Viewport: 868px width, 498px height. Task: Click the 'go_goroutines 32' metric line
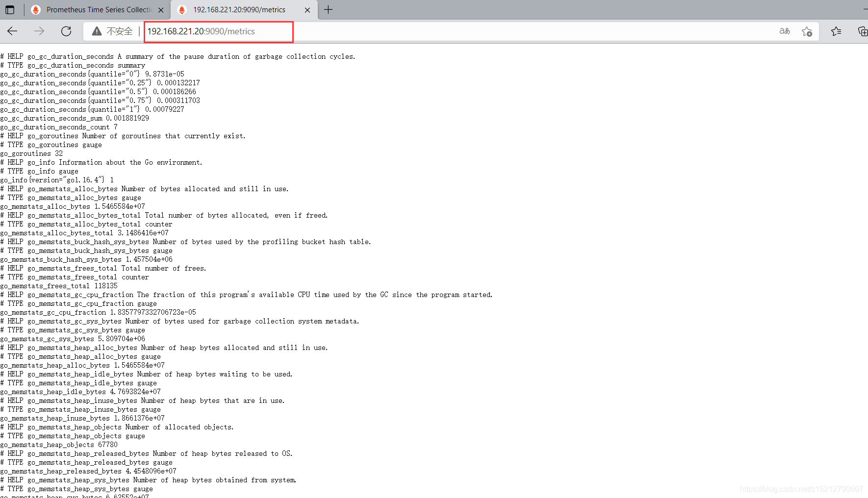click(31, 153)
